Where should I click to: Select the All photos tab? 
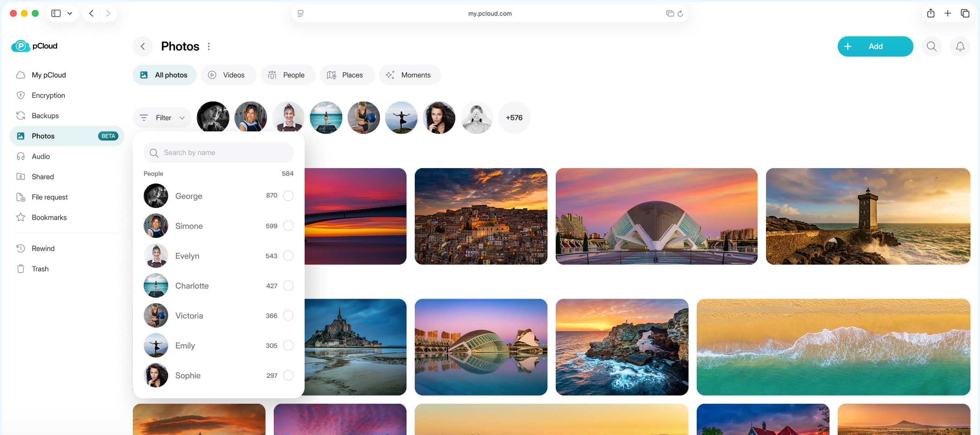(165, 75)
